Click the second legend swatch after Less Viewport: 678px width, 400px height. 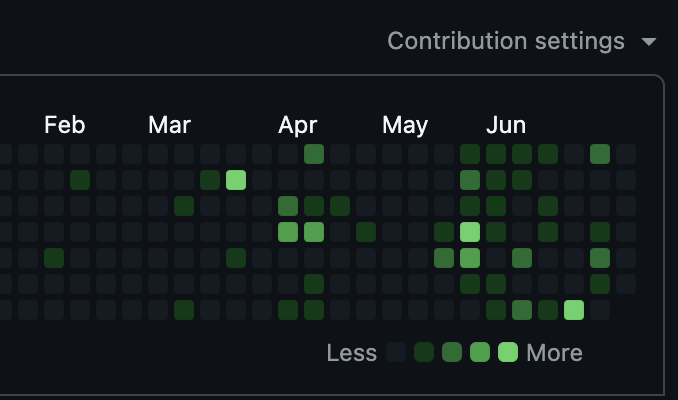pos(424,352)
